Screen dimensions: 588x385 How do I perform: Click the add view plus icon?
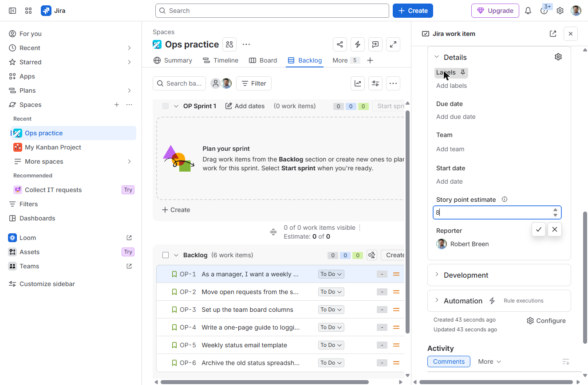coord(370,60)
